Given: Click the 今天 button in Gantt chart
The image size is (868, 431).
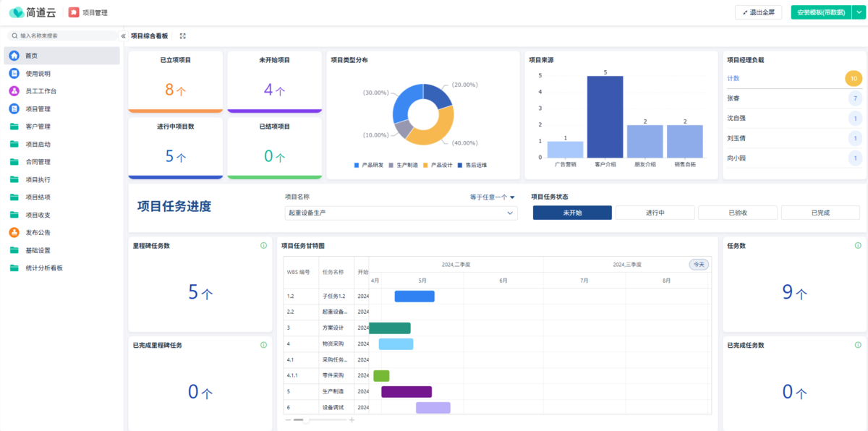Looking at the screenshot, I should click(x=699, y=265).
